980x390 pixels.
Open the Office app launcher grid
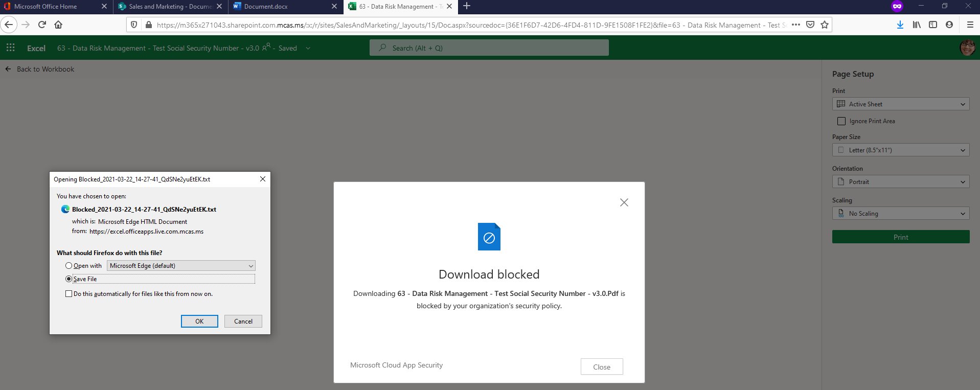tap(10, 48)
